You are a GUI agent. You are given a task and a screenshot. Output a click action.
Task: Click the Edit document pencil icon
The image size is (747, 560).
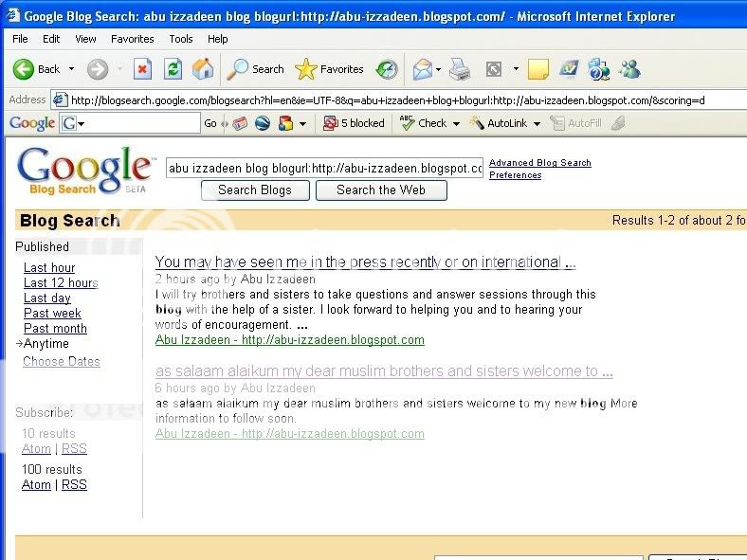pos(569,68)
